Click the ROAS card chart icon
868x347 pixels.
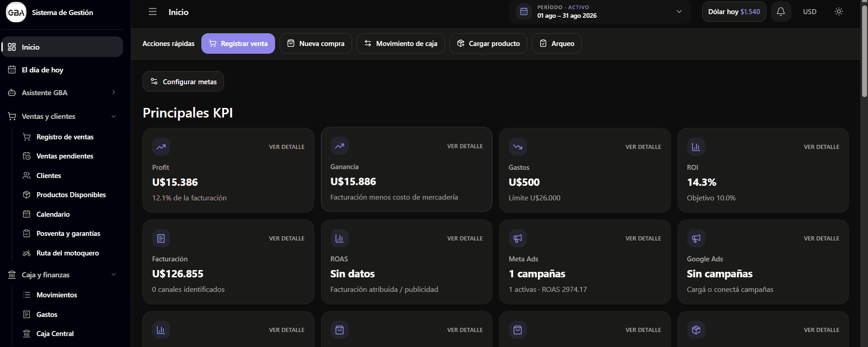pyautogui.click(x=340, y=238)
